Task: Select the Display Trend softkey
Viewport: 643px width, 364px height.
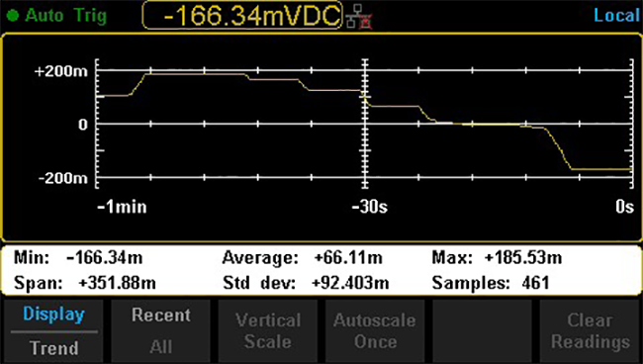Action: pos(53,330)
